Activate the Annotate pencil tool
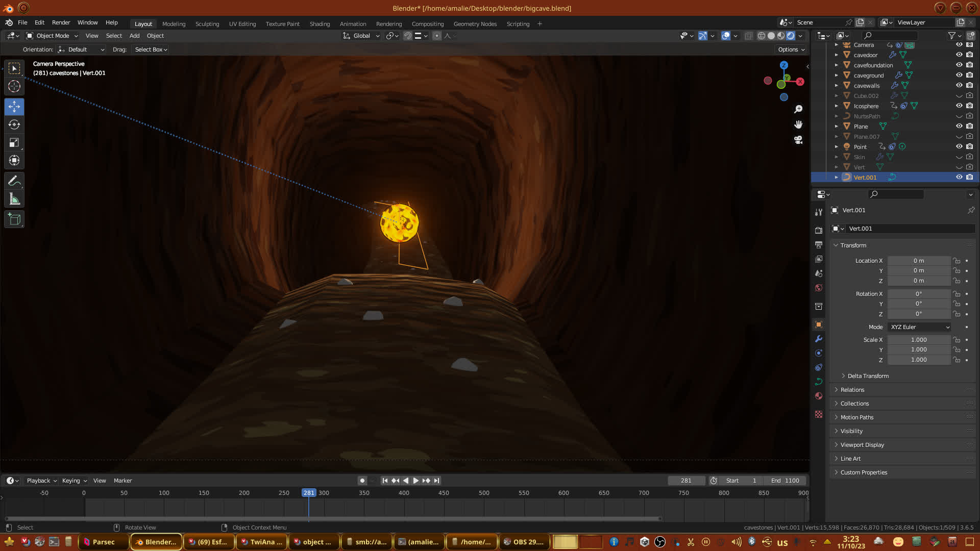The height and width of the screenshot is (551, 980). (x=14, y=181)
